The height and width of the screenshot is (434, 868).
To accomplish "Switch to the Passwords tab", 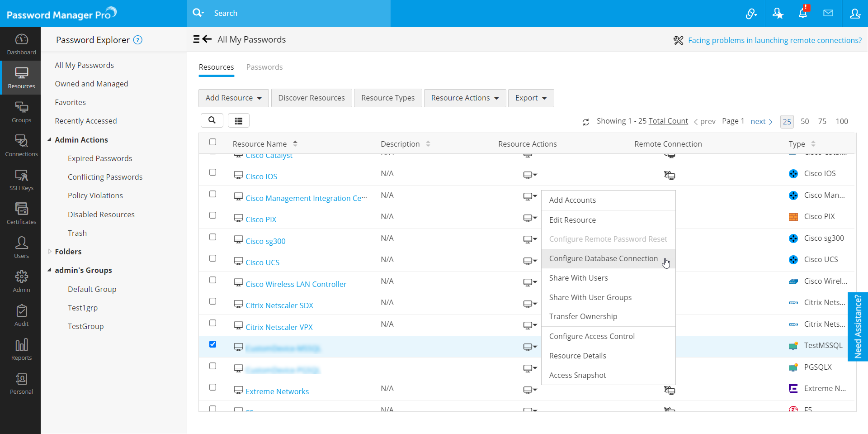I will pos(264,67).
